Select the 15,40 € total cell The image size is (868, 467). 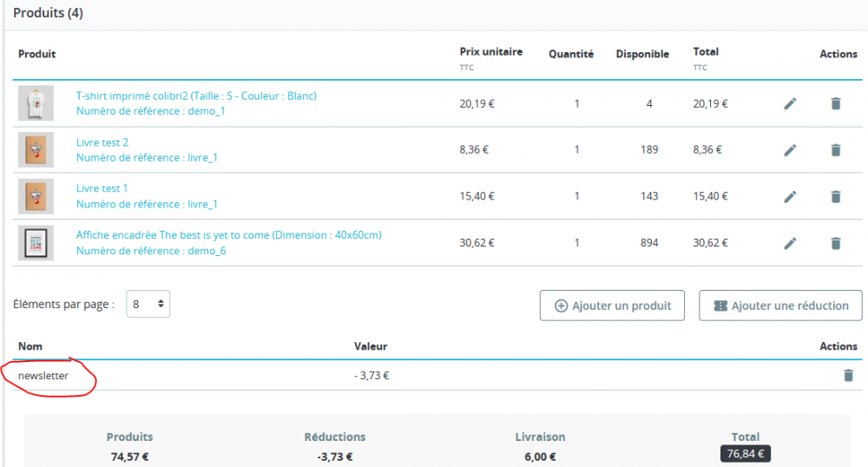710,196
